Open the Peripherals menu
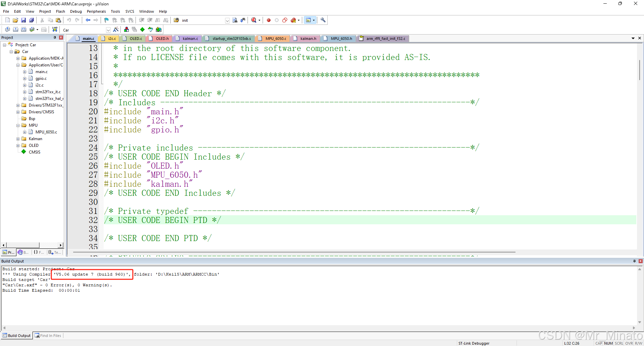 coord(96,11)
